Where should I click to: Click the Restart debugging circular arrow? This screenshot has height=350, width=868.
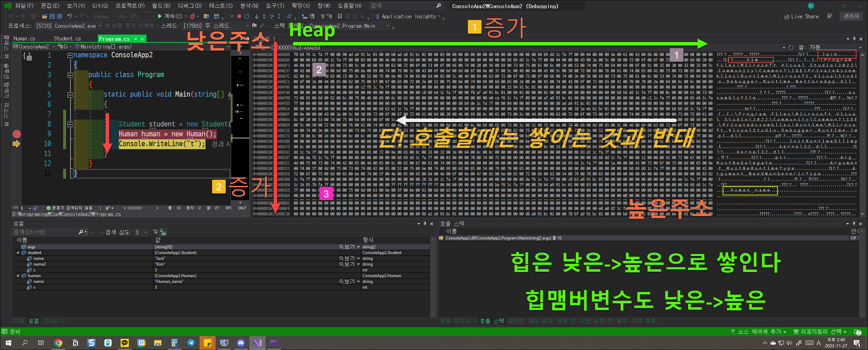tap(247, 16)
